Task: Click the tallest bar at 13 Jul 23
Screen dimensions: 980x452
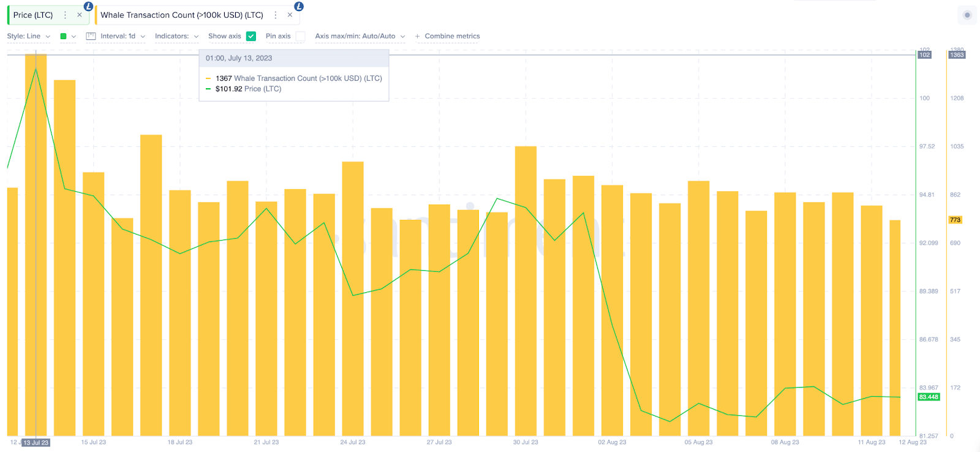Action: pyautogui.click(x=36, y=245)
